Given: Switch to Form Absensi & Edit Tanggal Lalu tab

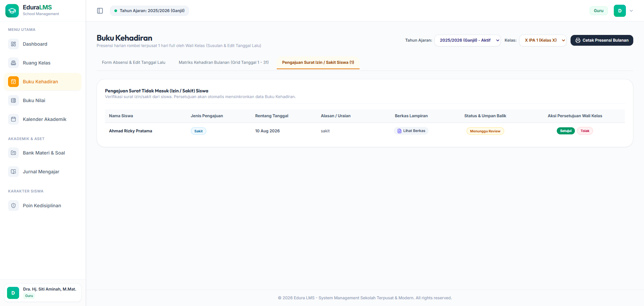Looking at the screenshot, I should pos(133,62).
